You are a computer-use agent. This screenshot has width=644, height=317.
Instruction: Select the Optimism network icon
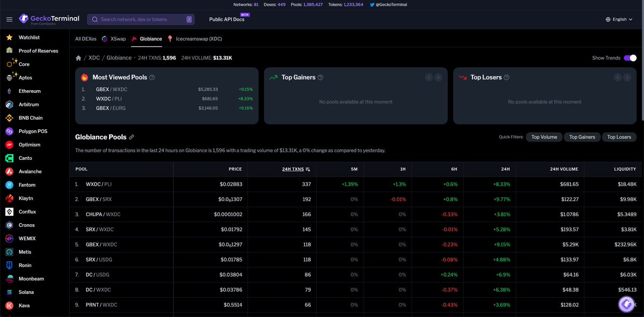9,145
